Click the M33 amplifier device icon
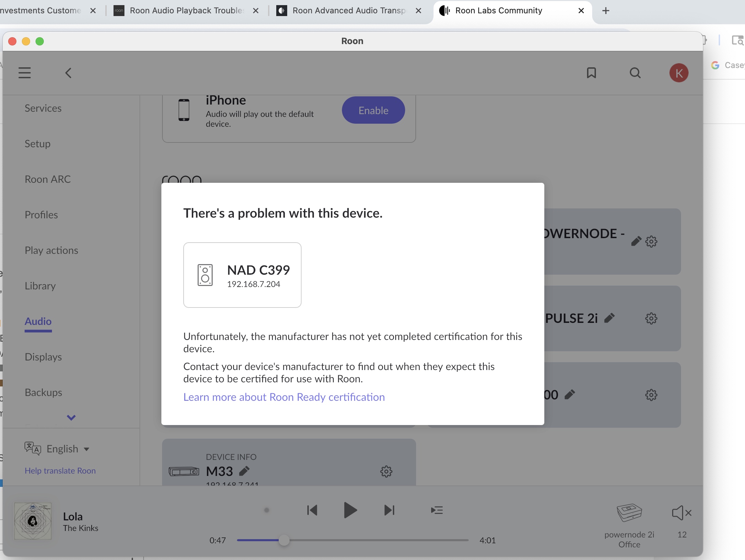This screenshot has height=560, width=745. point(184,472)
